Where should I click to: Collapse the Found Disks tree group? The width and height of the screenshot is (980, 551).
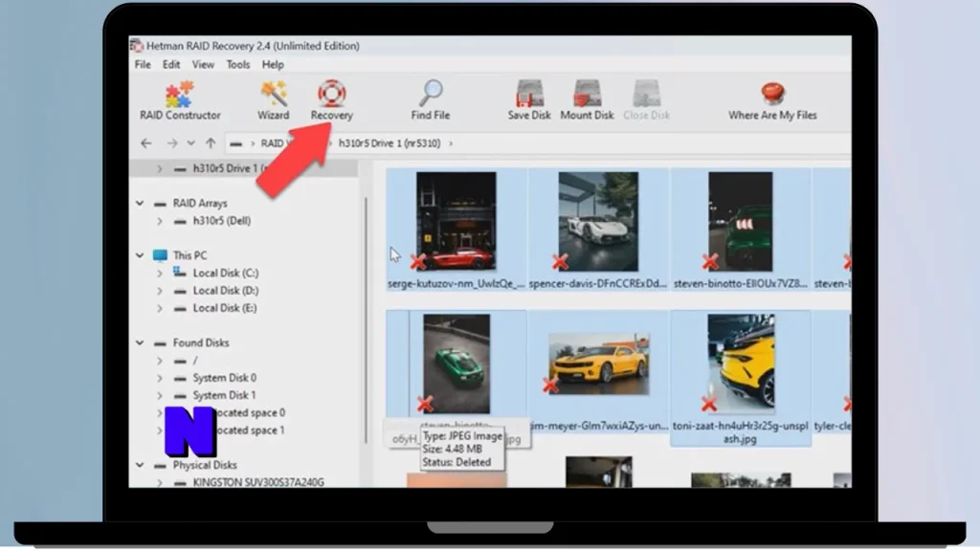coord(140,343)
